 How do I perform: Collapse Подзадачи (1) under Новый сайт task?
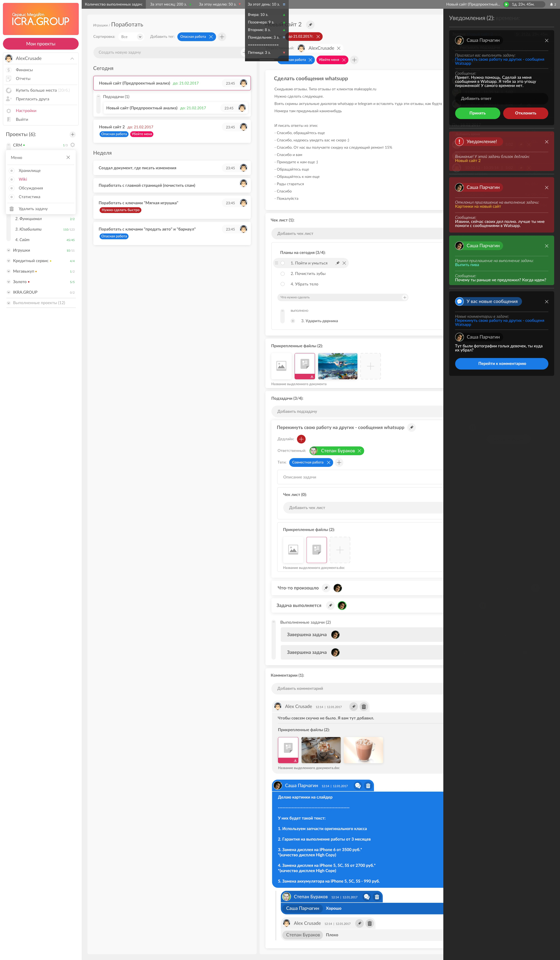click(x=99, y=96)
